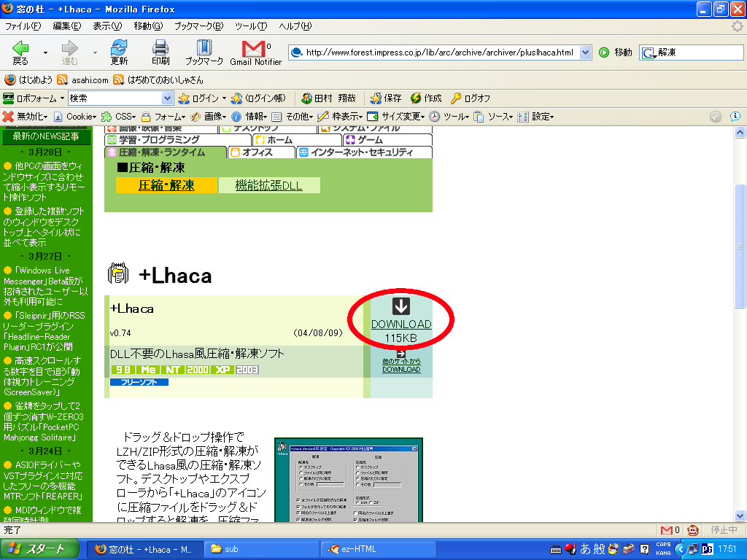Open the RoboForm 検索 combo box arrow

pos(167,98)
